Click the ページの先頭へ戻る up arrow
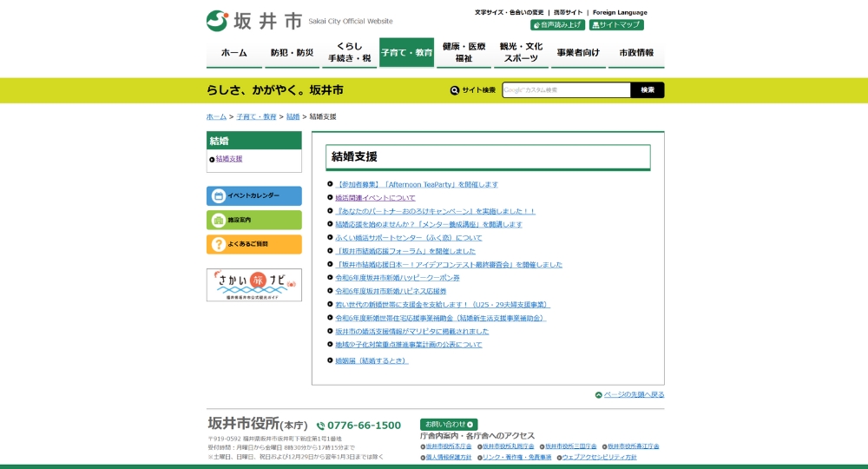This screenshot has height=469, width=868. [599, 395]
